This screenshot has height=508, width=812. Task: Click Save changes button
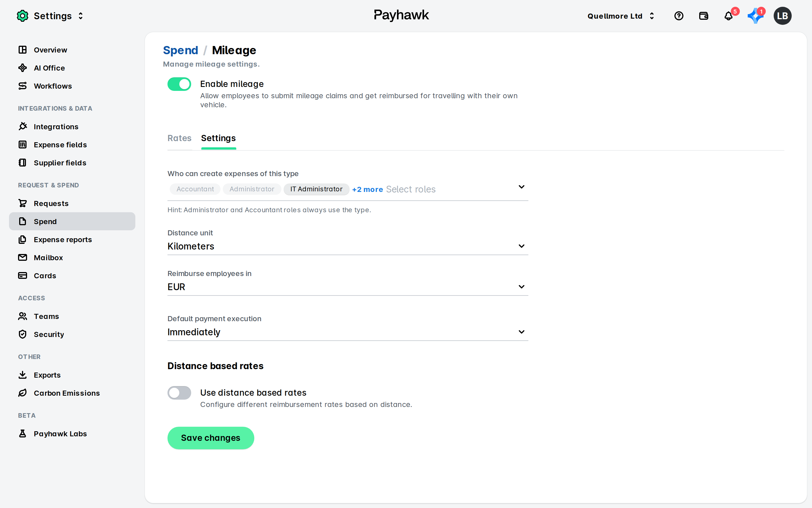[211, 438]
